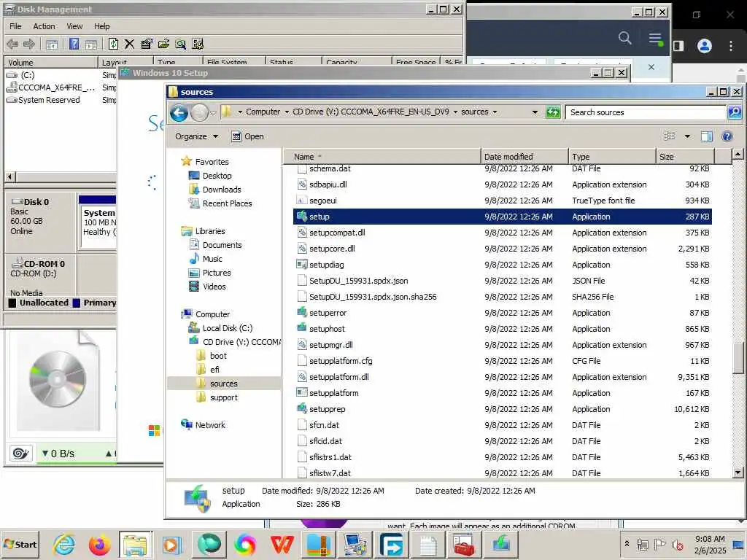Sort by Type column header

[x=612, y=157]
